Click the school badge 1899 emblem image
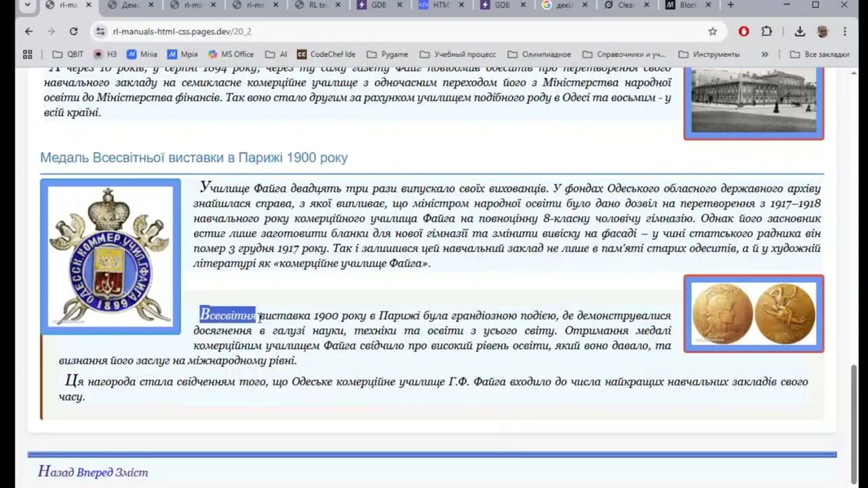868x488 pixels. click(x=111, y=257)
